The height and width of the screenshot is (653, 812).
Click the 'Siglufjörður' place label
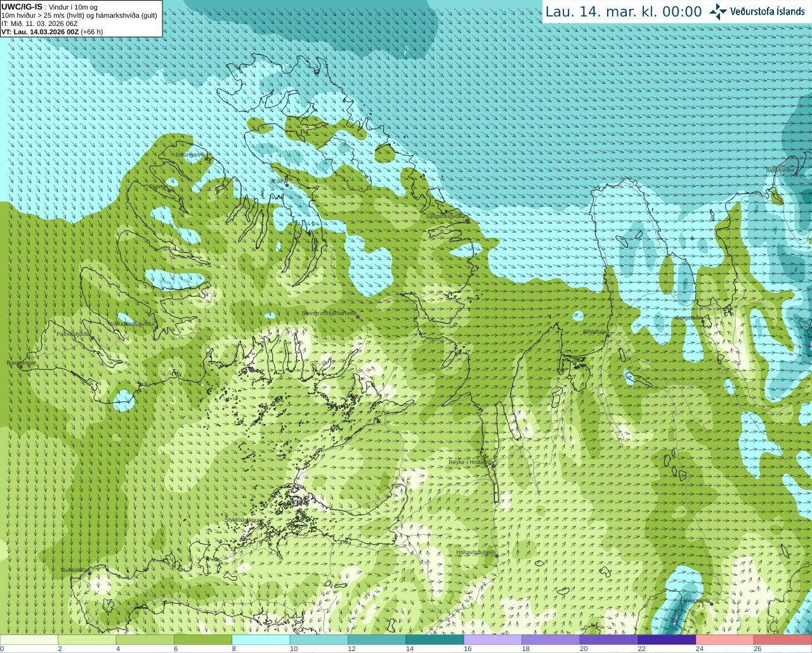click(x=780, y=170)
